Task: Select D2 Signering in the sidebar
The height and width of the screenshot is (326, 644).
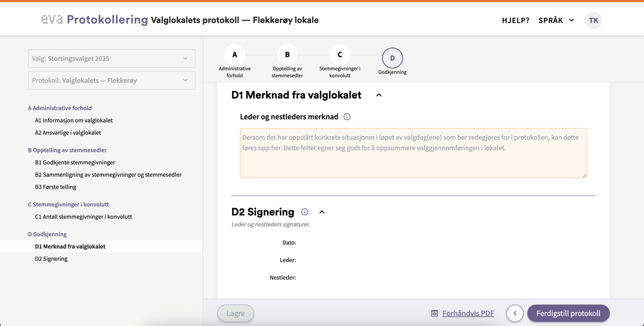Action: (x=51, y=259)
